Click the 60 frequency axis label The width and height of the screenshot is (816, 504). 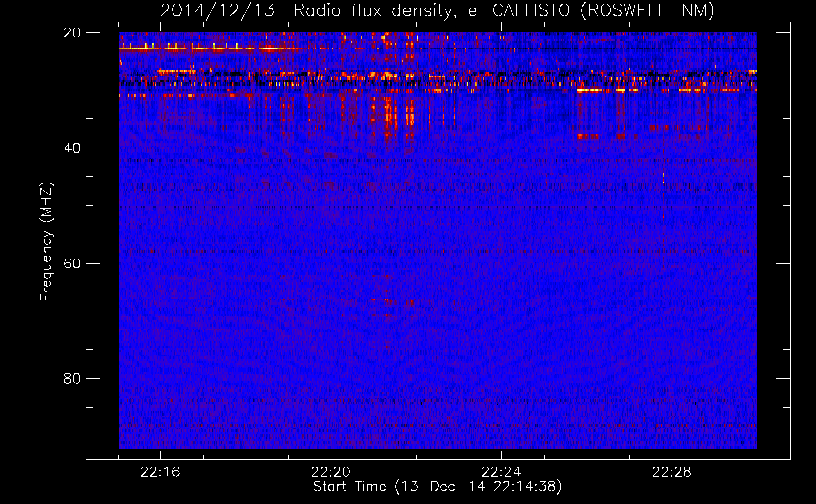point(72,264)
